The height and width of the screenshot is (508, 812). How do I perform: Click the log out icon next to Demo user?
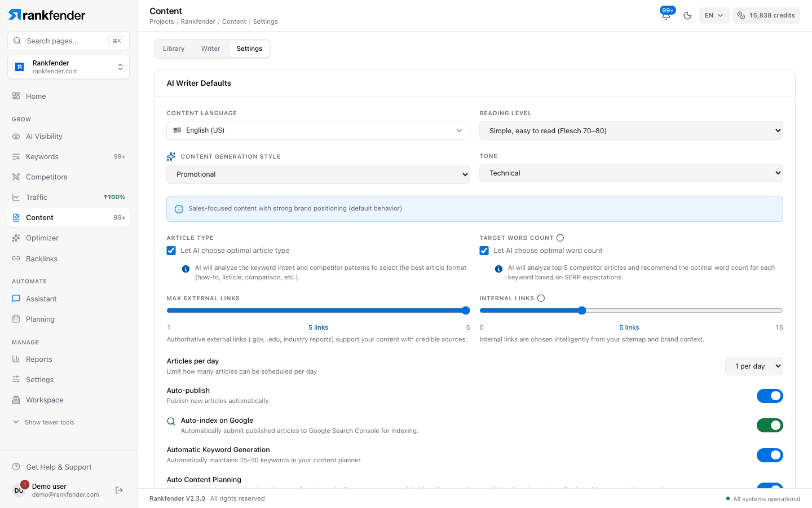pyautogui.click(x=119, y=490)
